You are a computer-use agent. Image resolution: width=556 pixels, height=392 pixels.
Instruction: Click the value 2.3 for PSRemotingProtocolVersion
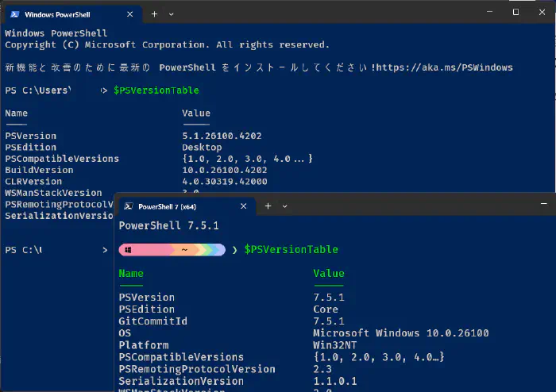322,369
